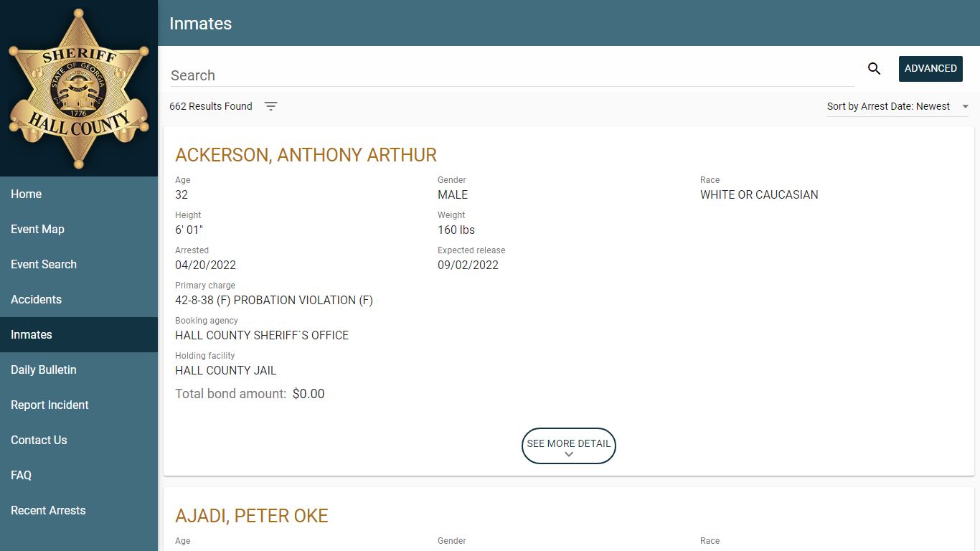
Task: Click the arrested date 04/20/2022
Action: tap(205, 265)
